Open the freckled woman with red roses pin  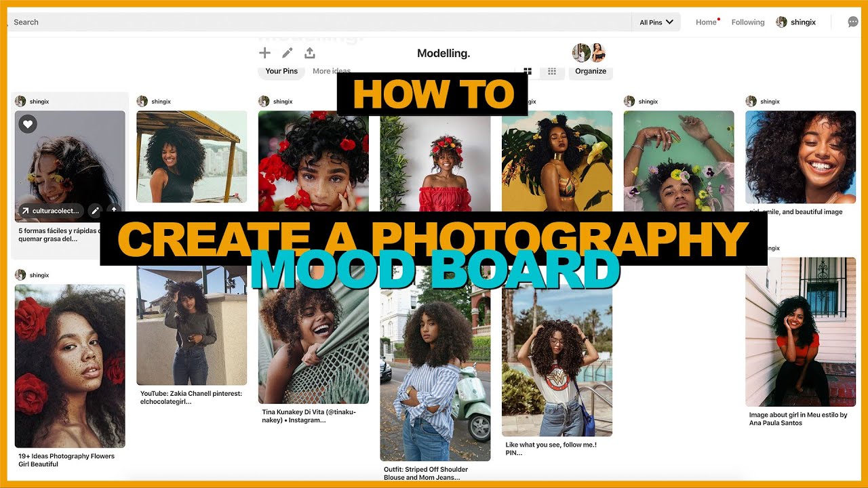point(70,366)
